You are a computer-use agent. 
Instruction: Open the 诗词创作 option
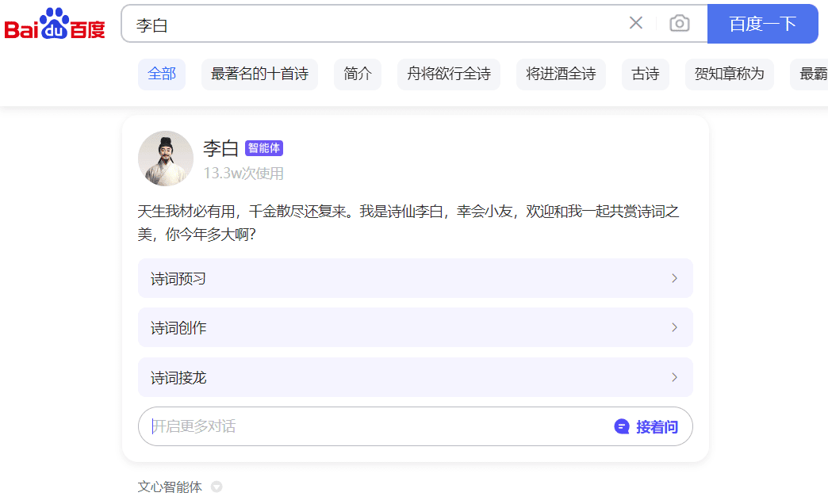[415, 327]
